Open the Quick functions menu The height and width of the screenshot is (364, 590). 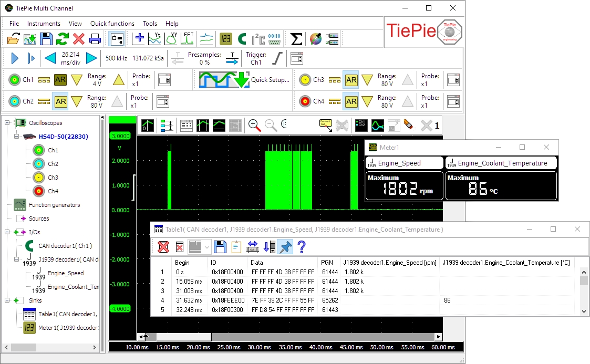[112, 24]
